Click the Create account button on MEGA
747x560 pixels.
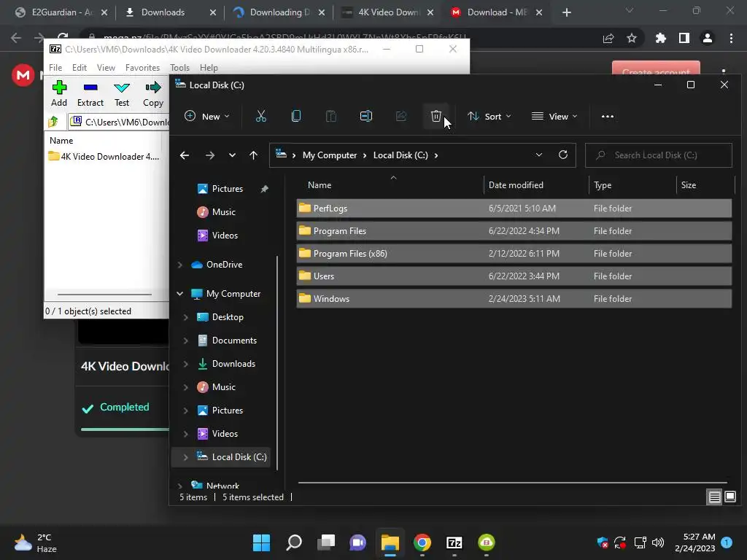tap(656, 68)
